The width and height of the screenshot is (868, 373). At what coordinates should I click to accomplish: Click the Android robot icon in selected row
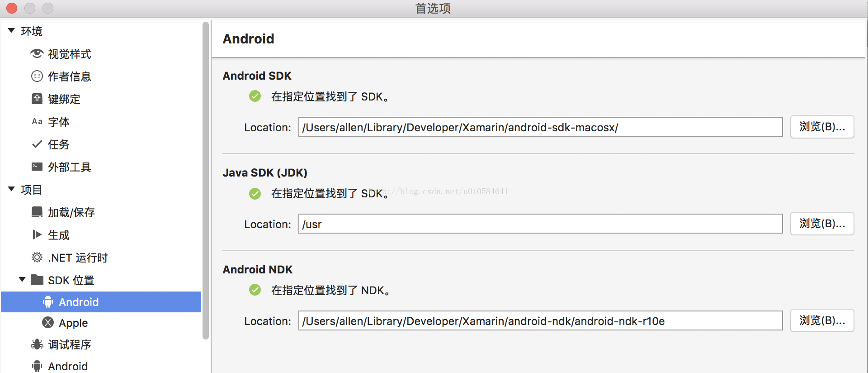point(48,302)
